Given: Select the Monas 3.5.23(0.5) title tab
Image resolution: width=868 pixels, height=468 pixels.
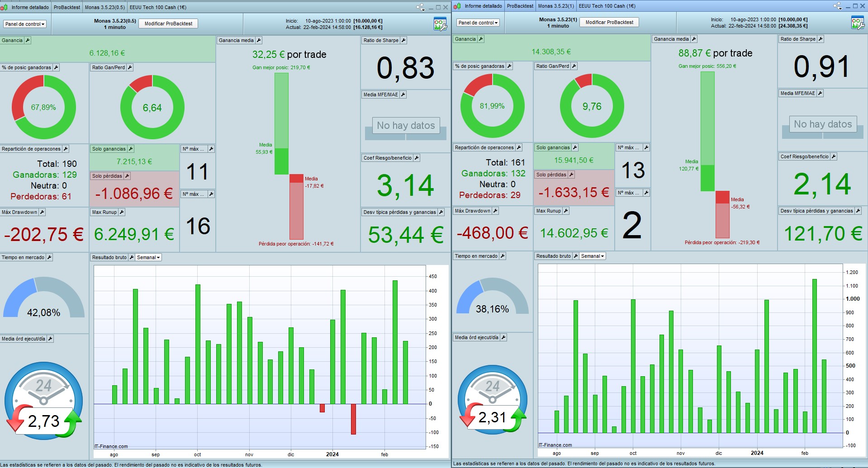Looking at the screenshot, I should click(105, 7).
